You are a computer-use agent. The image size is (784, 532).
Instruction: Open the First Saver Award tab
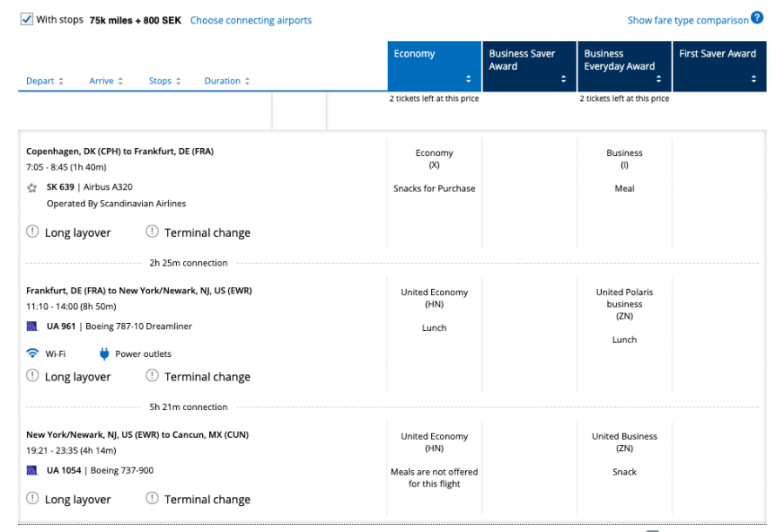point(719,66)
